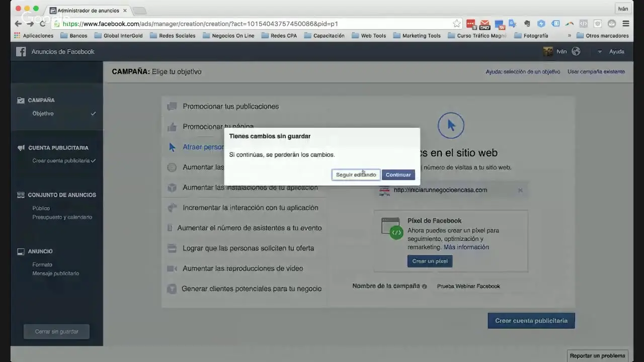This screenshot has width=644, height=362.
Task: Click the Crear un píxel button
Action: (x=430, y=261)
